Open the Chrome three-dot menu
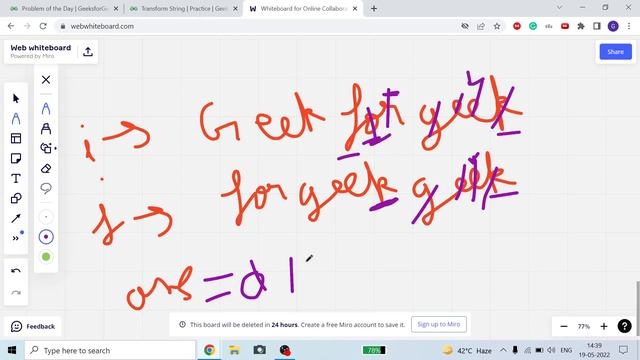This screenshot has width=640, height=360. [629, 26]
